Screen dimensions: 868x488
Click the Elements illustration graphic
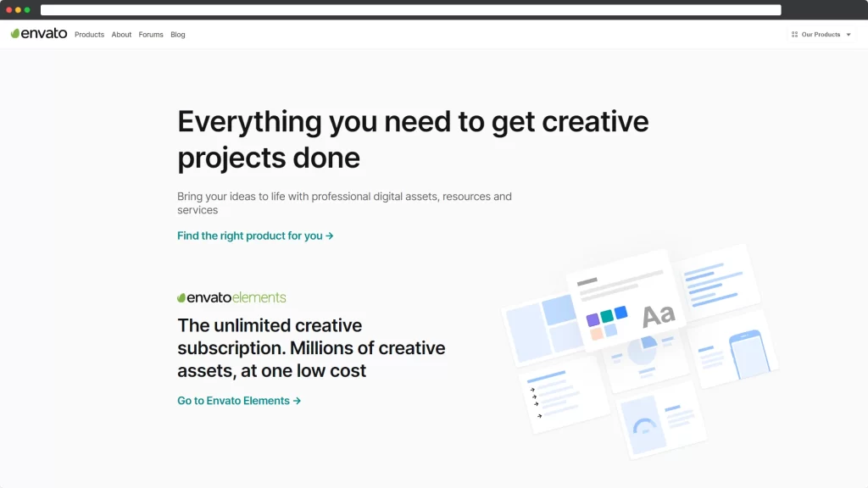tap(639, 352)
